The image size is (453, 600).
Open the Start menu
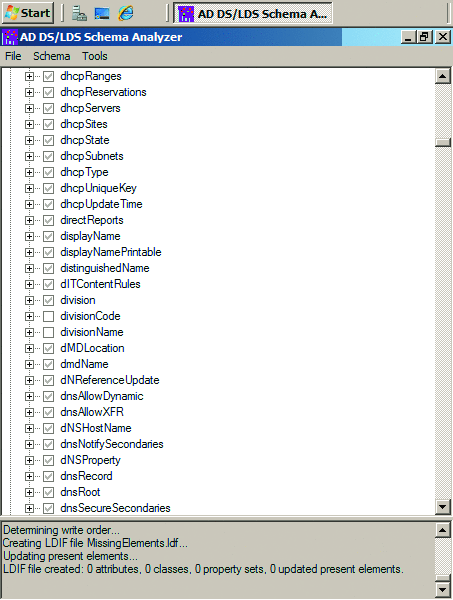pos(28,13)
